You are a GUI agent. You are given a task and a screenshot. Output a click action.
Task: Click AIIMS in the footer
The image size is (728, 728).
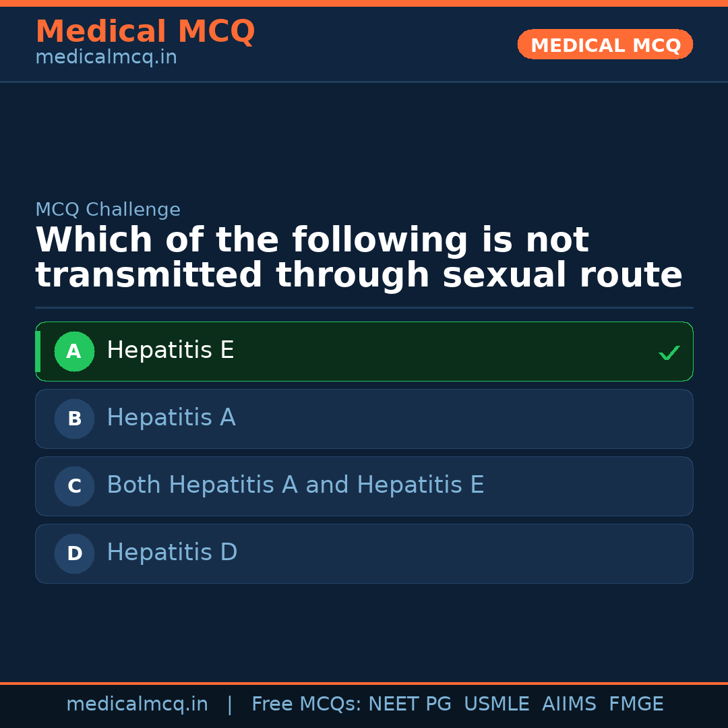click(569, 704)
